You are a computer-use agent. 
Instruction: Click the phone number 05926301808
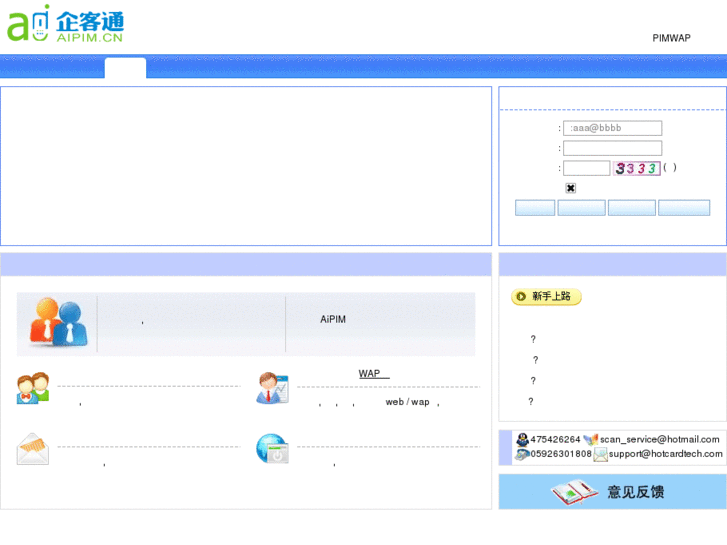click(561, 454)
